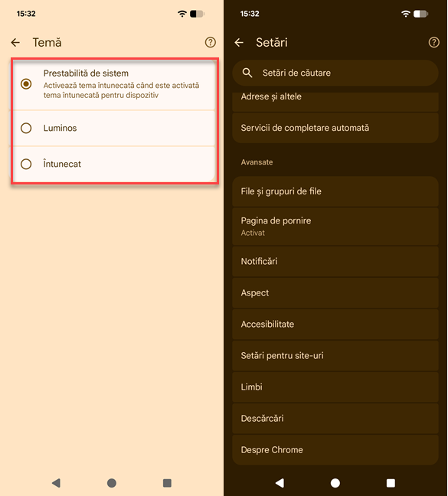The height and width of the screenshot is (496, 448).
Task: Open Aspect settings
Action: 335,292
